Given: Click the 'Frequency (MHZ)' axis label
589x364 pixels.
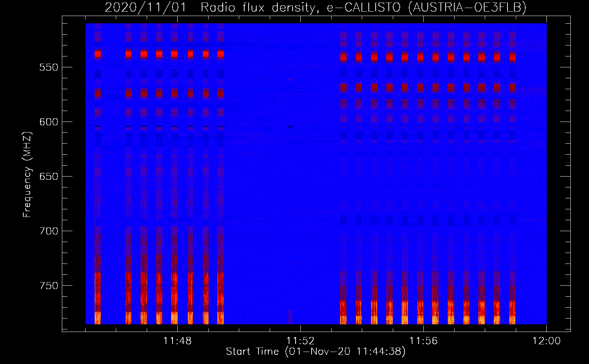Looking at the screenshot, I should click(27, 175).
